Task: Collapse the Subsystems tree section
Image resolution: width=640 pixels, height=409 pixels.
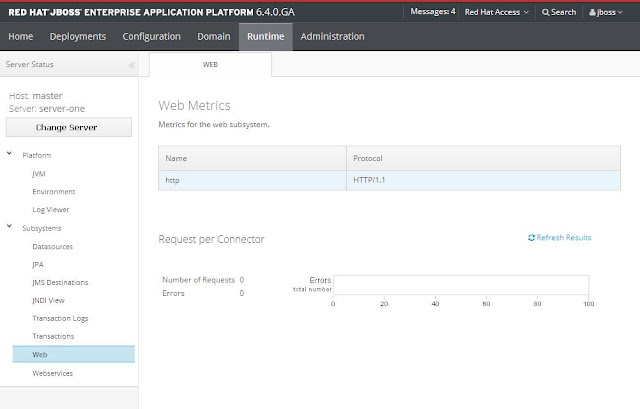Action: pyautogui.click(x=9, y=226)
